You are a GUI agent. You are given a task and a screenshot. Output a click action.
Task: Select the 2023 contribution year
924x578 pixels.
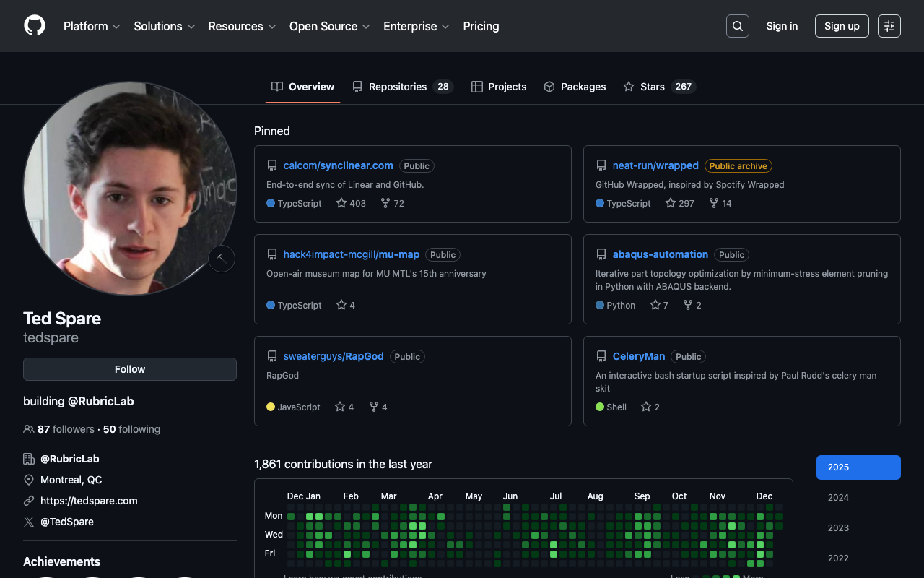click(838, 528)
